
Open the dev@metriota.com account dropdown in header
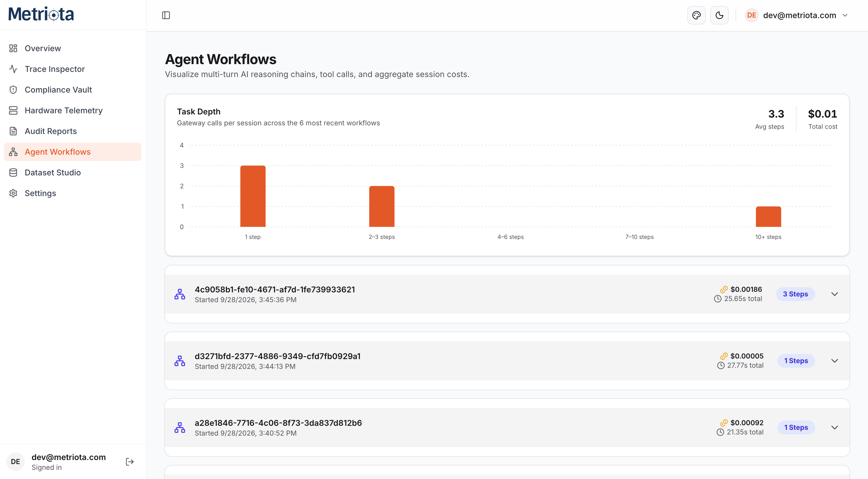796,15
